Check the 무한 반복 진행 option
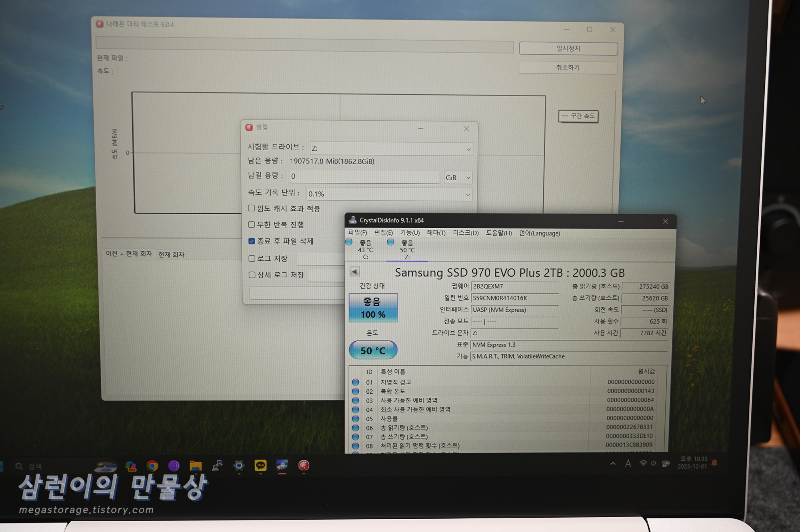The image size is (800, 532). pos(252,225)
